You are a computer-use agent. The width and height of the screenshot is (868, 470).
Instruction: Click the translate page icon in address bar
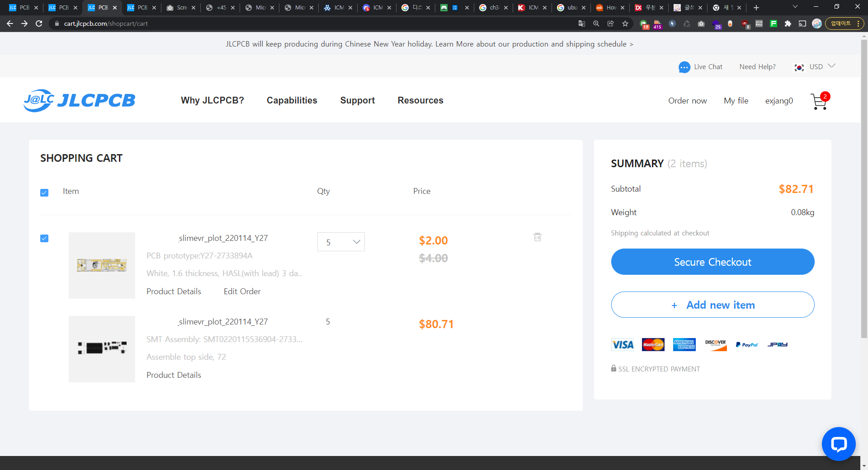coord(582,23)
